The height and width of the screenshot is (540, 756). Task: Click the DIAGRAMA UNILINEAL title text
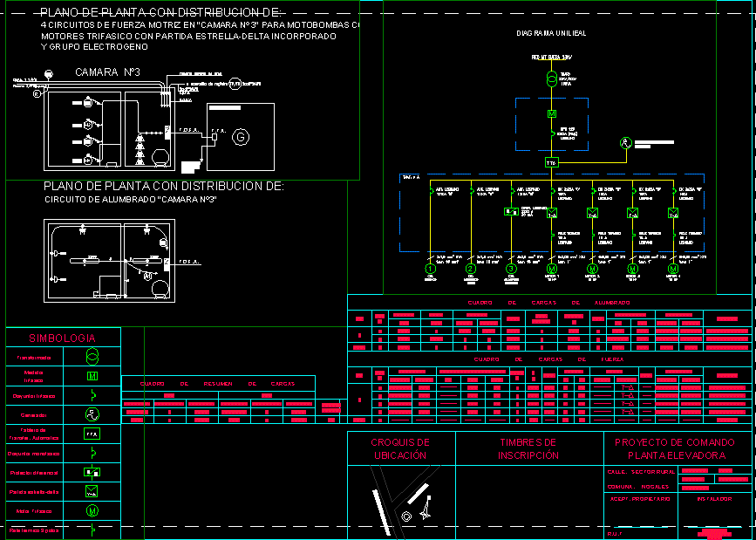(x=550, y=32)
